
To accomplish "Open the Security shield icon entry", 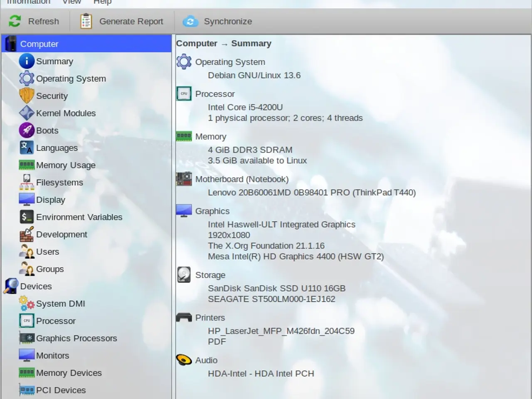I will 27,96.
